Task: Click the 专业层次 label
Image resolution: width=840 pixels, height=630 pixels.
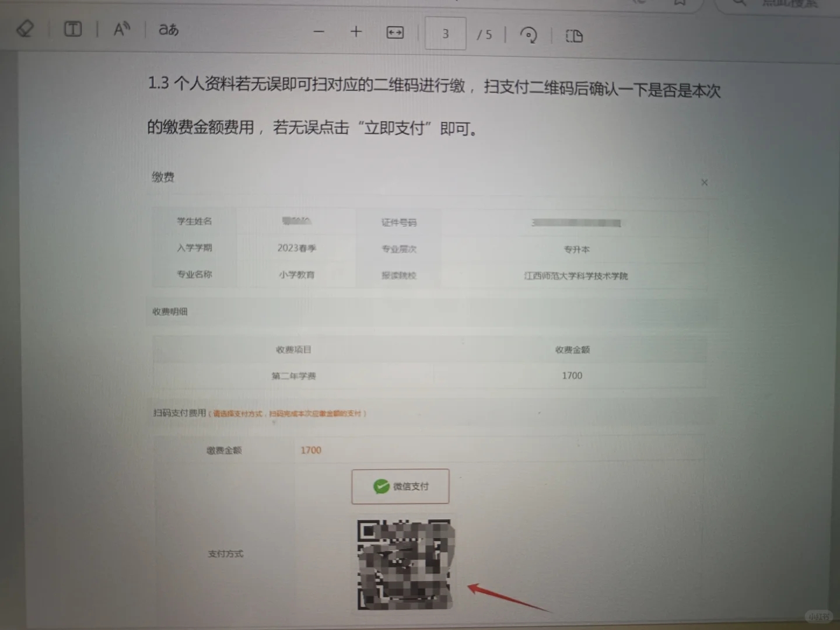Action: (x=399, y=249)
